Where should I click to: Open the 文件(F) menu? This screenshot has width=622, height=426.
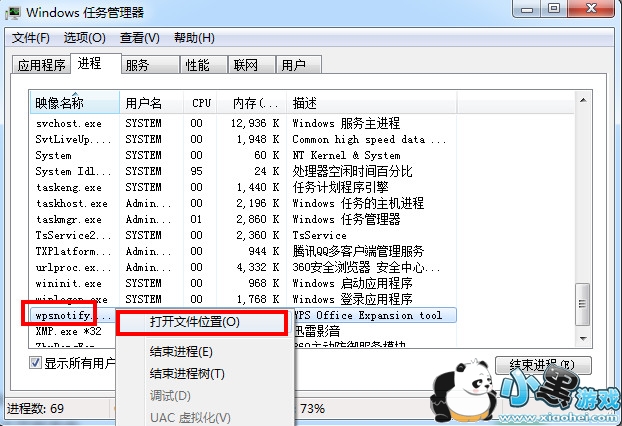pyautogui.click(x=31, y=38)
